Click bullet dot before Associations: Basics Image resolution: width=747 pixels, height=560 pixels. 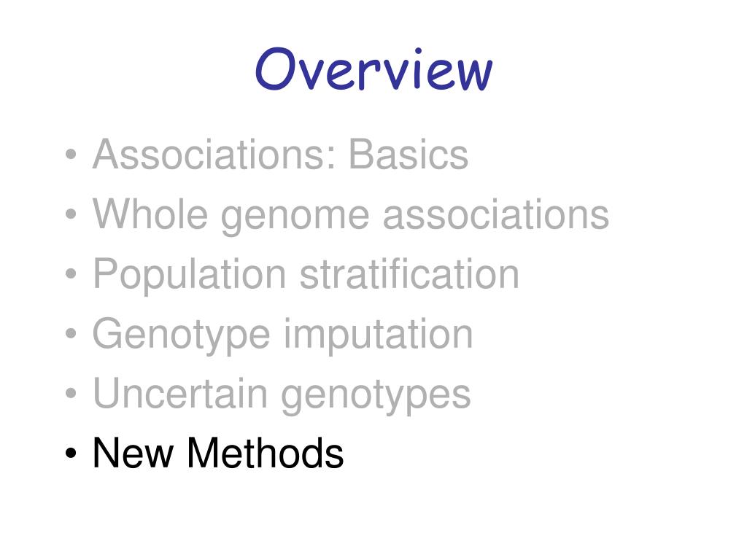(x=71, y=154)
